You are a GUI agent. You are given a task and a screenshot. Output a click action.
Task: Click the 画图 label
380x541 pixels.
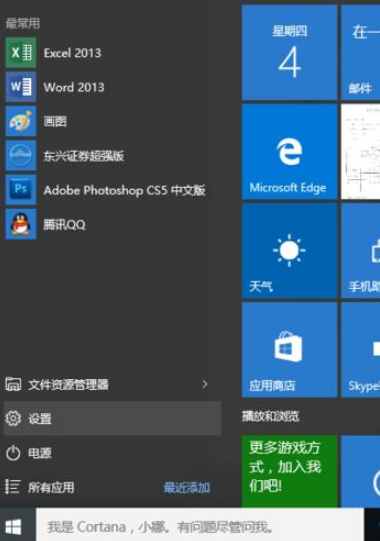click(x=55, y=121)
